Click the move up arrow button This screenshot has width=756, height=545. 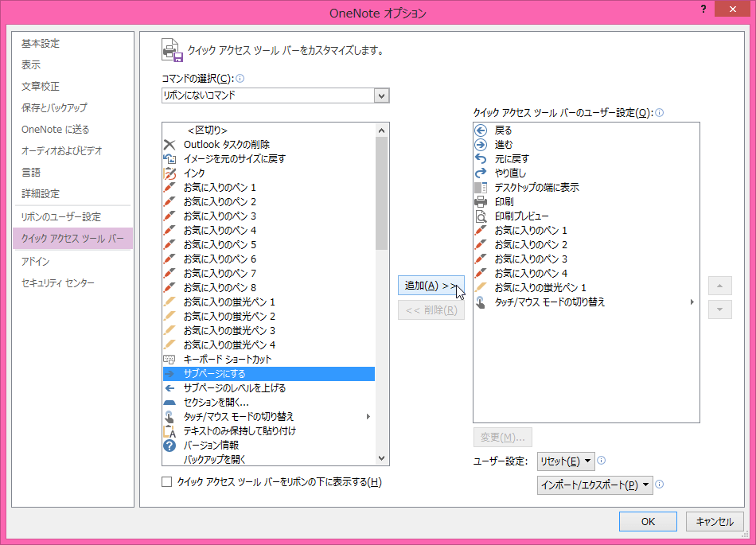click(x=720, y=286)
